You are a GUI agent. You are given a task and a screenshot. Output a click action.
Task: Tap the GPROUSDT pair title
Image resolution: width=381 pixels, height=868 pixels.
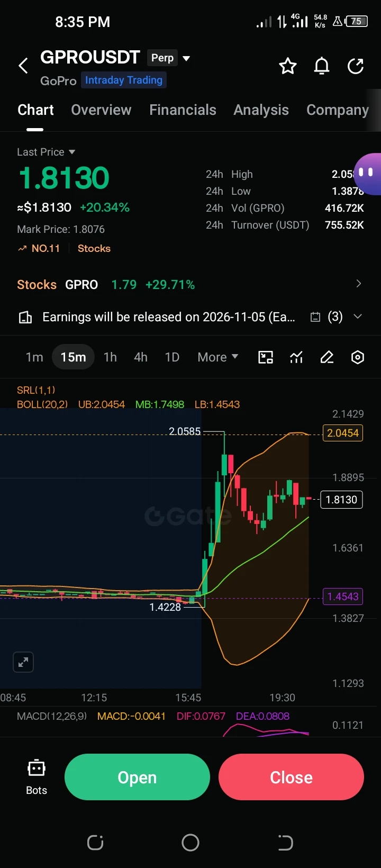coord(90,57)
